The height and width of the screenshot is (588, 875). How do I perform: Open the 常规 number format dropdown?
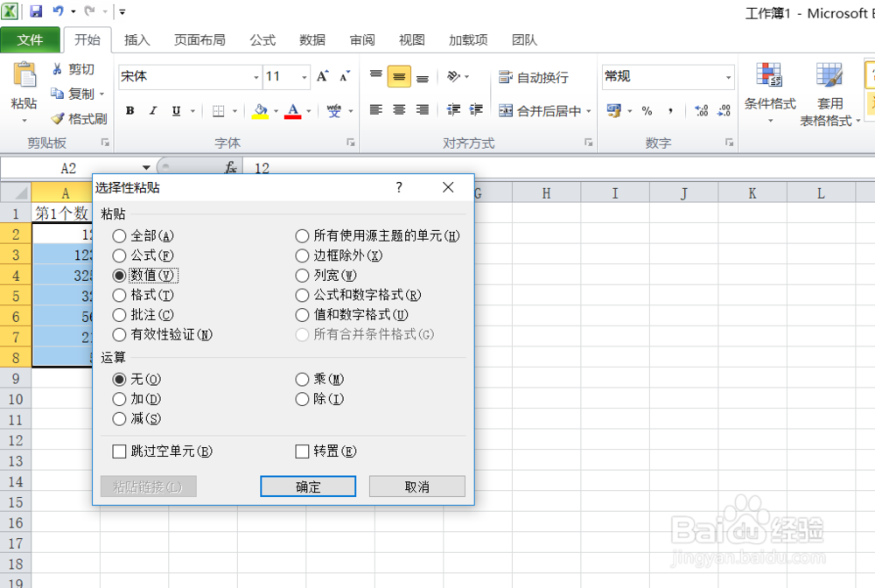click(x=729, y=77)
